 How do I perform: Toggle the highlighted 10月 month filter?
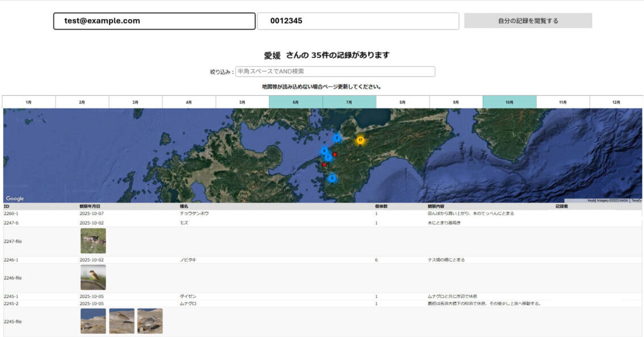click(x=509, y=102)
